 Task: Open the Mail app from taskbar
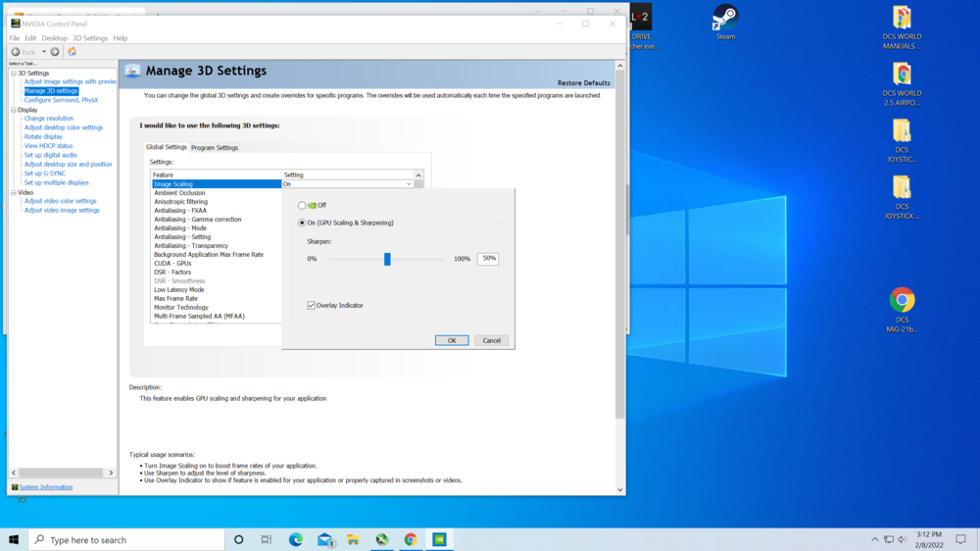pyautogui.click(x=325, y=540)
